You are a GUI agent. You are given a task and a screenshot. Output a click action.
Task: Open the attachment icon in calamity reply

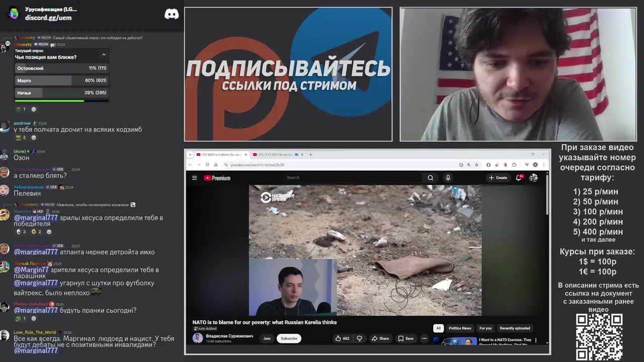pyautogui.click(x=133, y=205)
